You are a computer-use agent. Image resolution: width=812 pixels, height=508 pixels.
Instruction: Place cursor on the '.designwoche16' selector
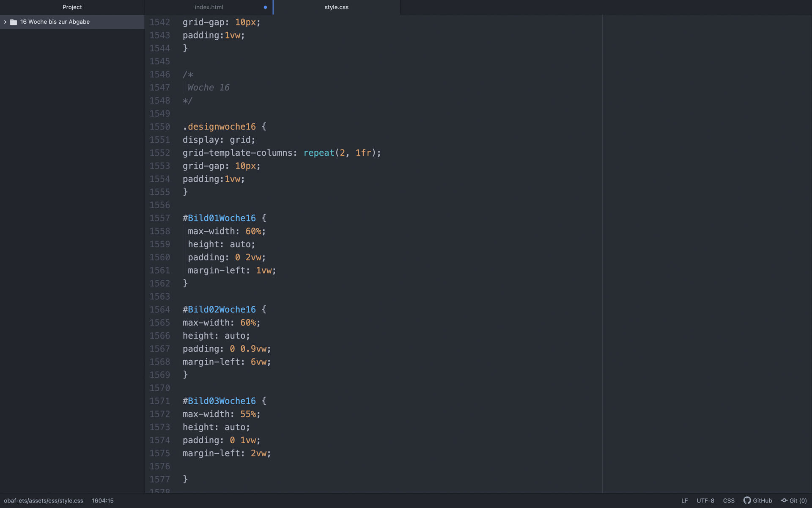click(x=219, y=127)
